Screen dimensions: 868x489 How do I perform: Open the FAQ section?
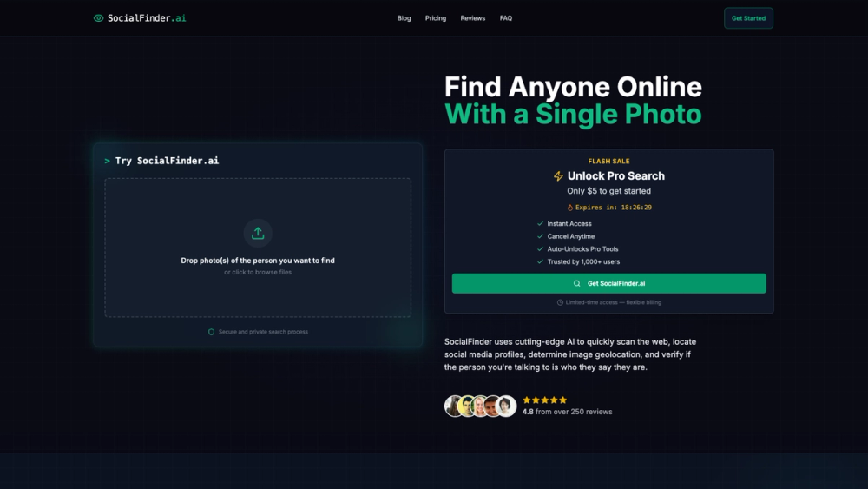pos(506,18)
